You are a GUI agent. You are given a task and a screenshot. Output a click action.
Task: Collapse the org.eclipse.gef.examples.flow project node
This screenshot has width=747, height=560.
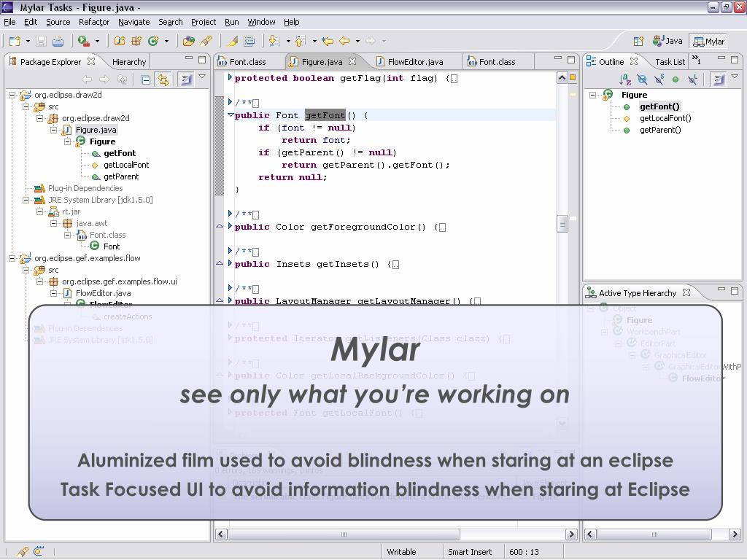click(12, 259)
